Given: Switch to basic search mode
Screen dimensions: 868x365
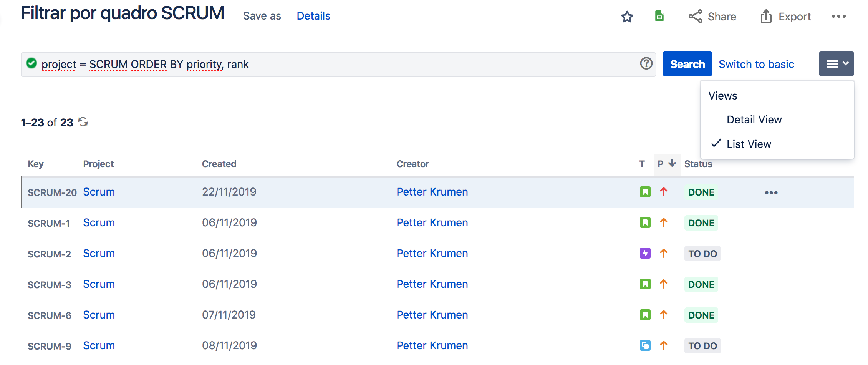Looking at the screenshot, I should coord(756,64).
